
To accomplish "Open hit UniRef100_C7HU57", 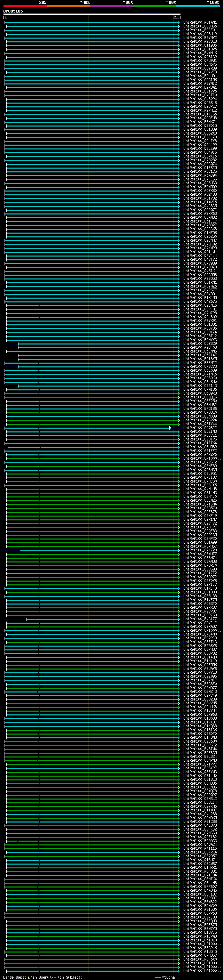I will pos(200,956).
